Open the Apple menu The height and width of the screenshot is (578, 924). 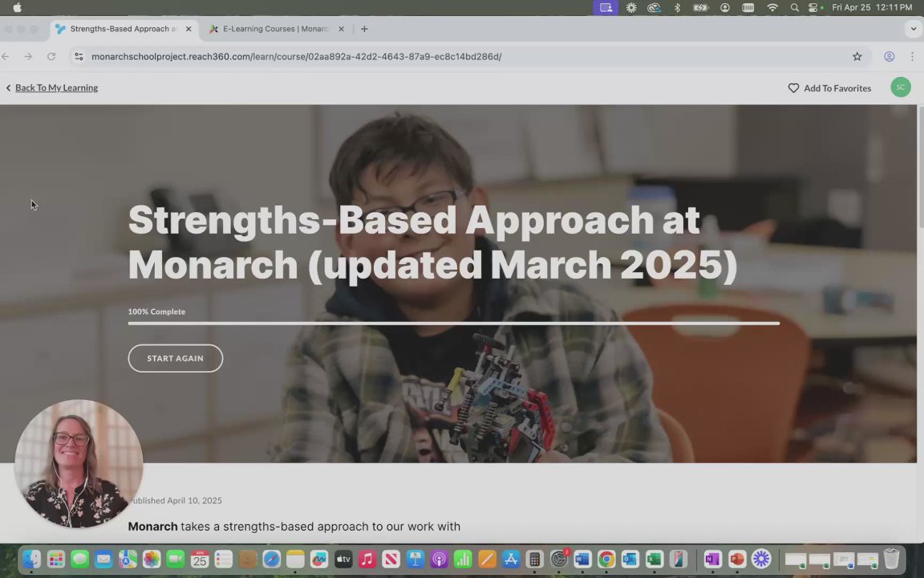pos(17,8)
